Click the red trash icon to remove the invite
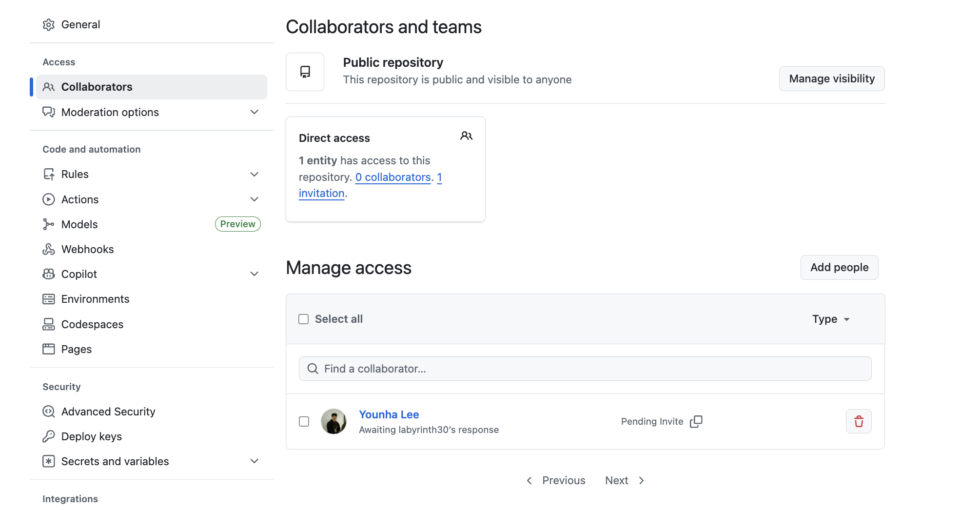This screenshot has height=510, width=980. (859, 421)
